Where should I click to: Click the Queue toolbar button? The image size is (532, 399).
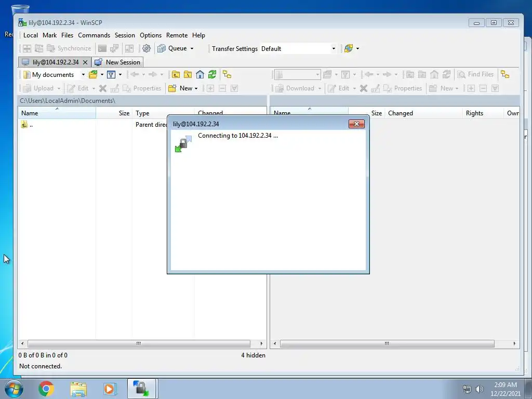pos(172,48)
